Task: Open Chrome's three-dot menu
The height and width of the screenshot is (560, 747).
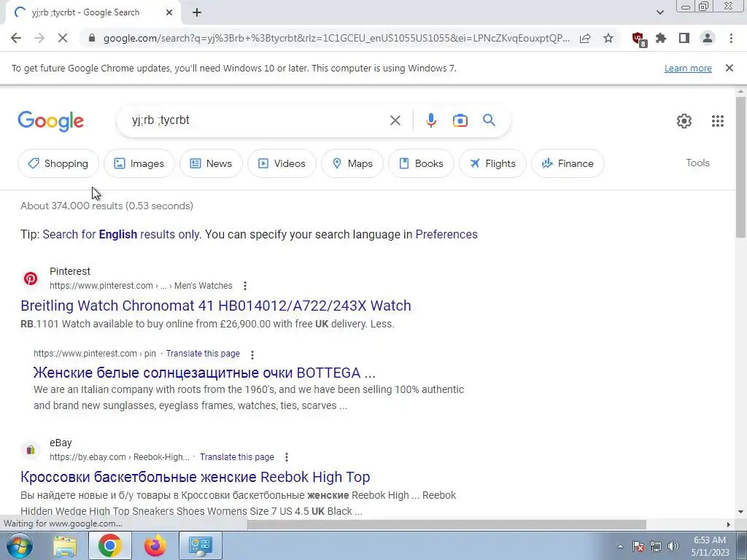Action: 731,38
